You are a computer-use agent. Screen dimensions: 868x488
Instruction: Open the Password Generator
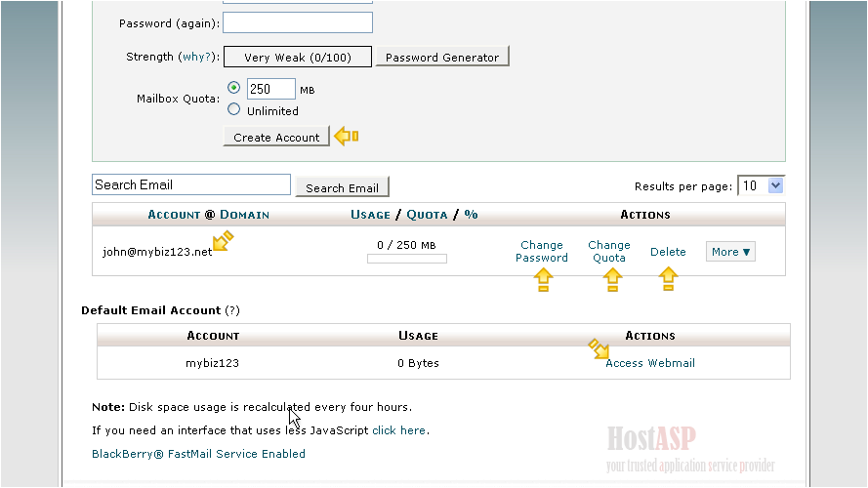[x=441, y=58]
